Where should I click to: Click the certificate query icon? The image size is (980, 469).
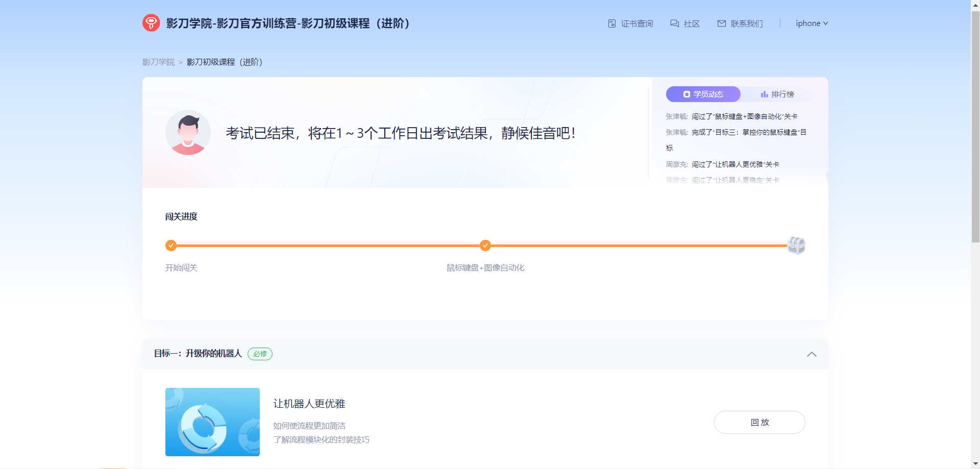pos(612,23)
